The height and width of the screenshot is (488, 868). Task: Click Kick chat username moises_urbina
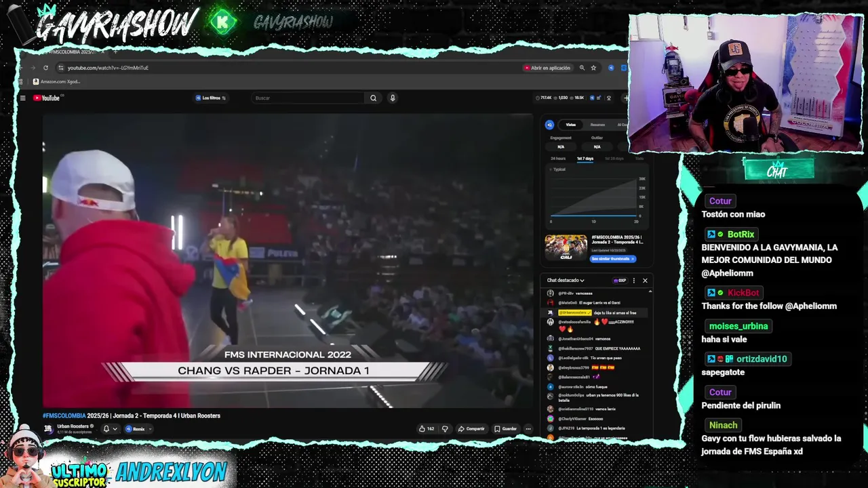(738, 326)
